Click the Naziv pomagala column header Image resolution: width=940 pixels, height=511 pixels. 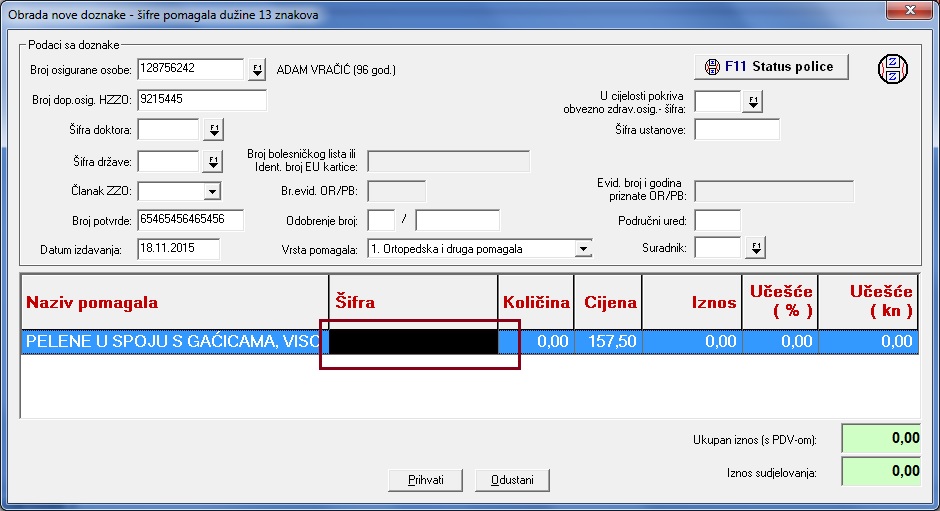[x=175, y=302]
